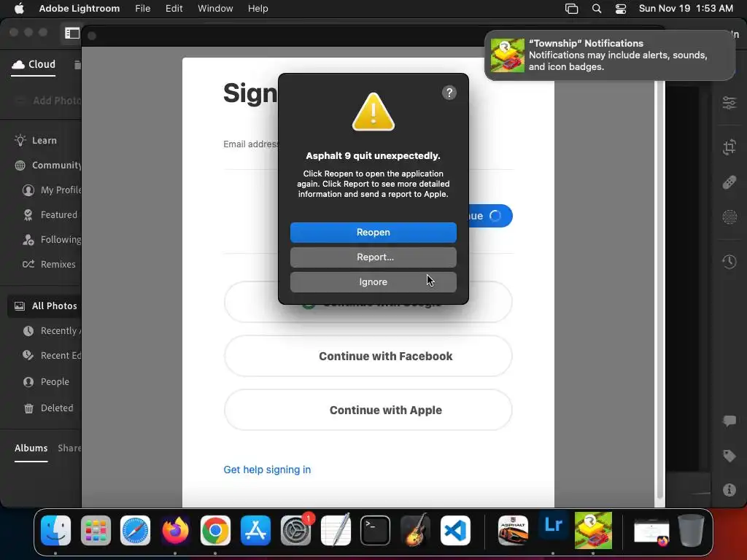The height and width of the screenshot is (560, 747).
Task: Open the File menu
Action: coord(142,9)
